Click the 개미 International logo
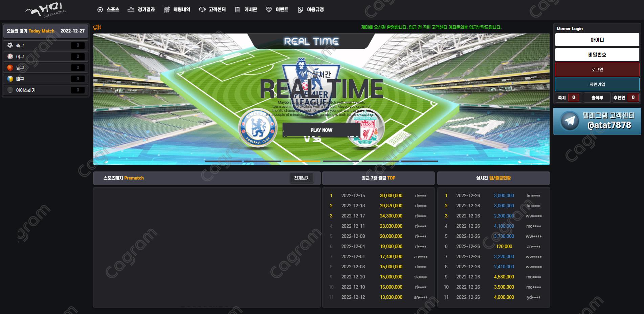Viewport: 644px width, 314px height. point(46,10)
